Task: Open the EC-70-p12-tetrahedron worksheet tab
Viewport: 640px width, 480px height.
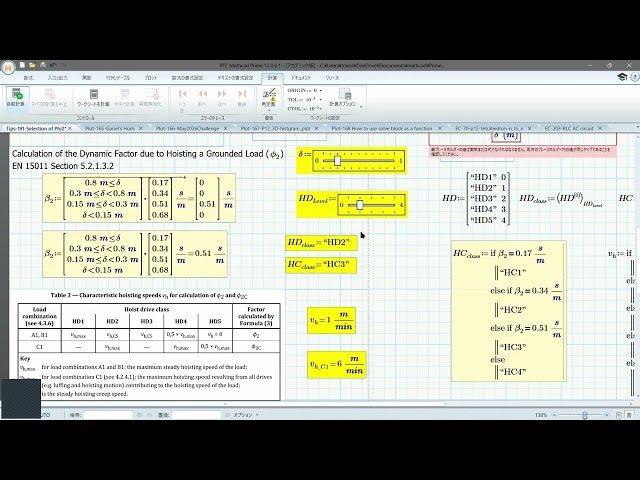Action: [489, 128]
